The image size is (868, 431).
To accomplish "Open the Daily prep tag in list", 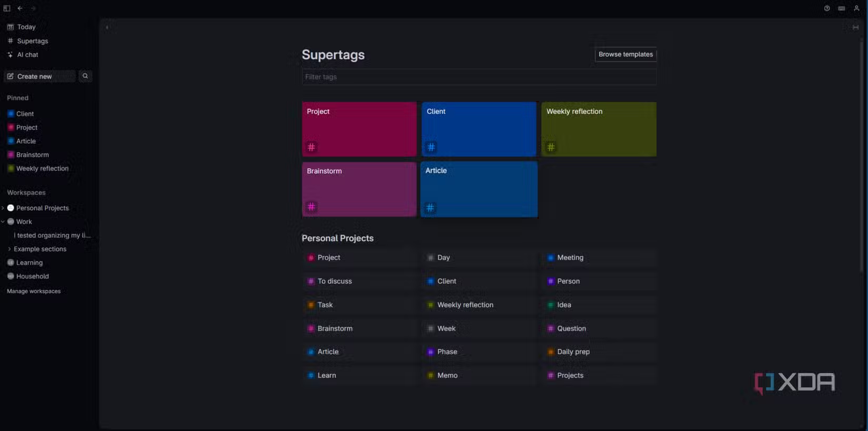I will 573,352.
